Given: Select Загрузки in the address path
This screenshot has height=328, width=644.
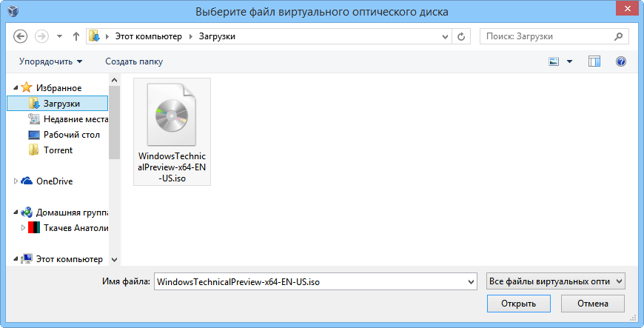Looking at the screenshot, I should [217, 36].
